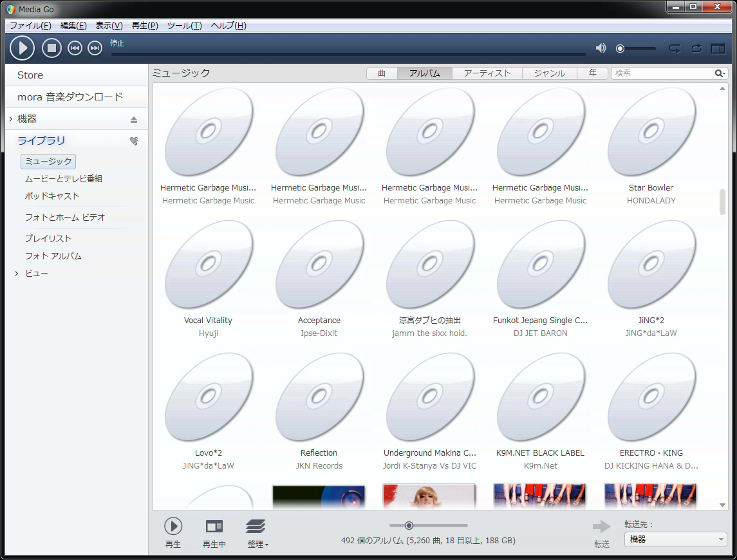Click the album list scroll-down arrow
Image resolution: width=737 pixels, height=560 pixels.
click(722, 505)
